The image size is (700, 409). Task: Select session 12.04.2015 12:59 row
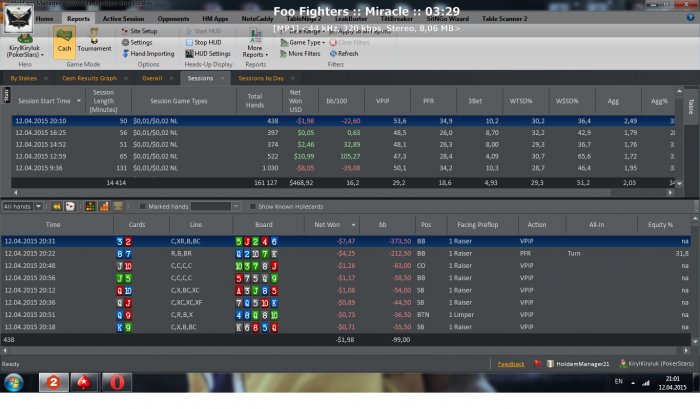pos(343,156)
